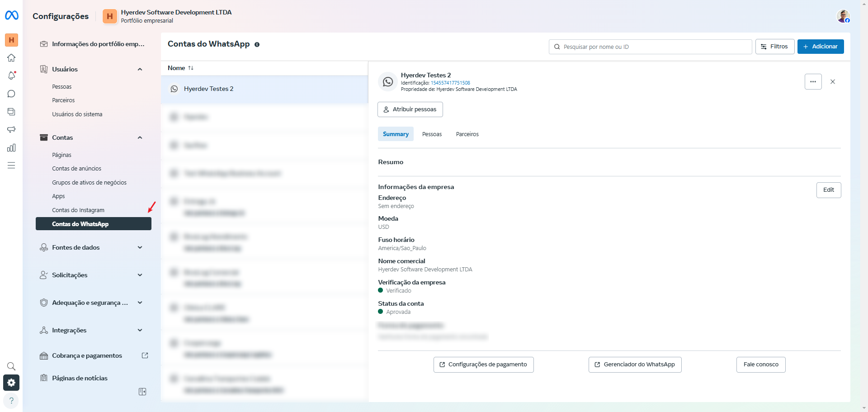This screenshot has height=412, width=868.
Task: Open the megaphone ads icon
Action: click(x=11, y=130)
